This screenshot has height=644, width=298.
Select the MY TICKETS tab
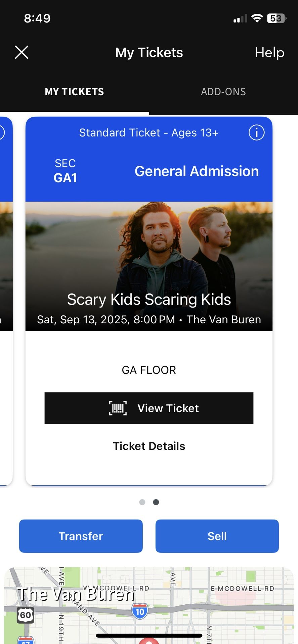point(74,92)
